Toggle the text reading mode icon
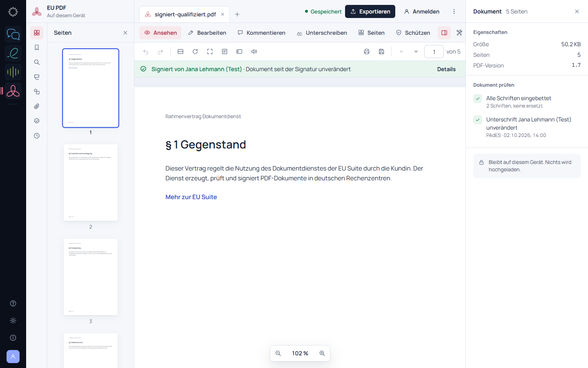This screenshot has width=588, height=368. pyautogui.click(x=225, y=52)
